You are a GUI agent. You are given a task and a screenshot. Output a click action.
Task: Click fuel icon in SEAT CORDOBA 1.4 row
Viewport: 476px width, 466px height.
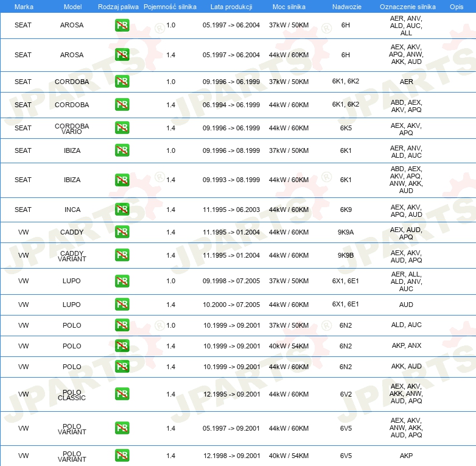pos(122,105)
